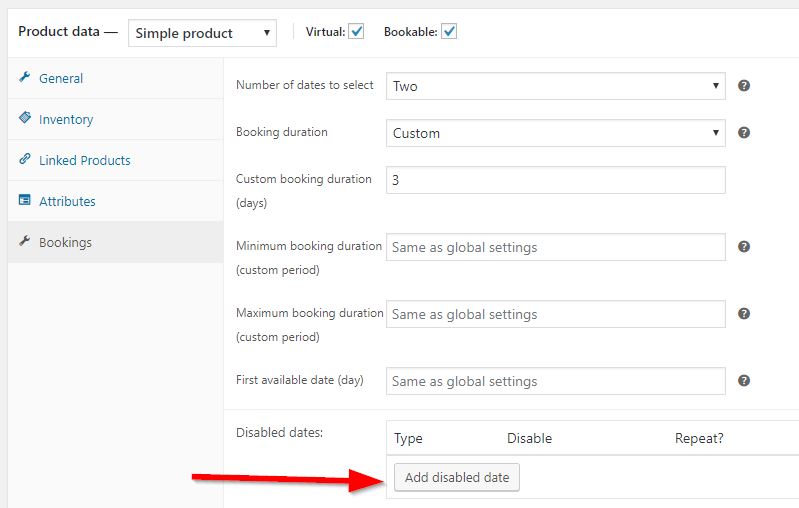Click help icon beside Booking duration dropdown

click(744, 133)
